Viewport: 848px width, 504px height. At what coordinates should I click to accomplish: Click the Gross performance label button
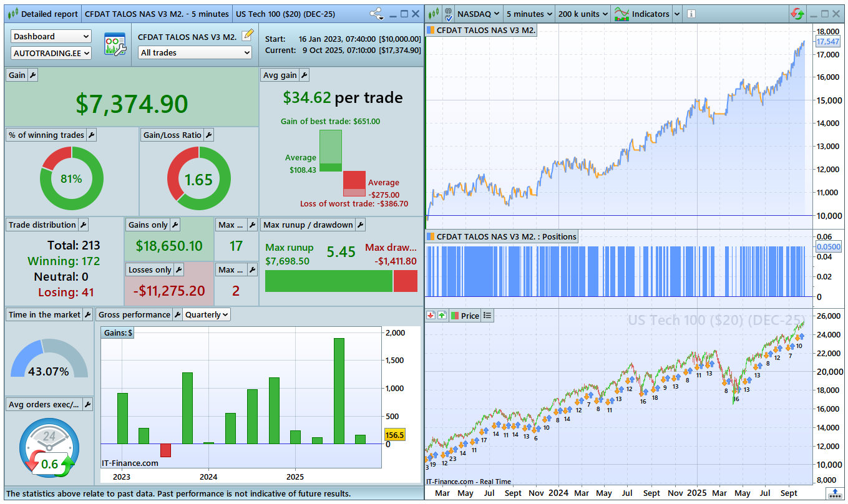[134, 315]
